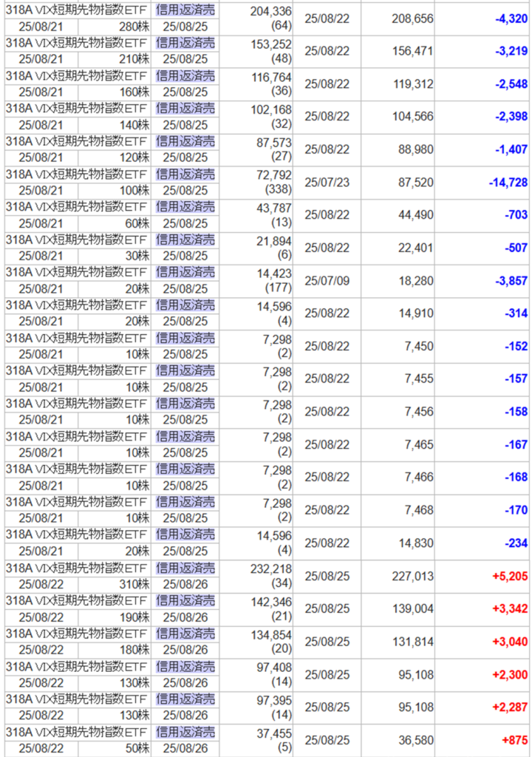Select the gain value +5,205
This screenshot has width=532, height=757.
pos(510,576)
